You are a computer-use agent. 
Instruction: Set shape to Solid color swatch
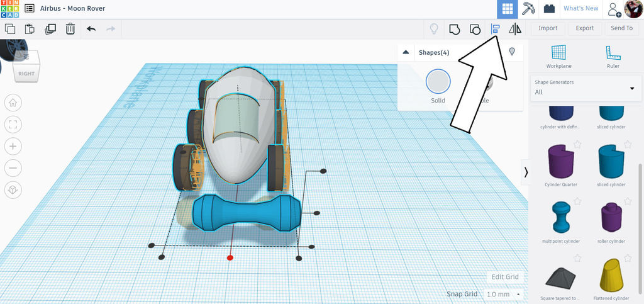tap(438, 81)
